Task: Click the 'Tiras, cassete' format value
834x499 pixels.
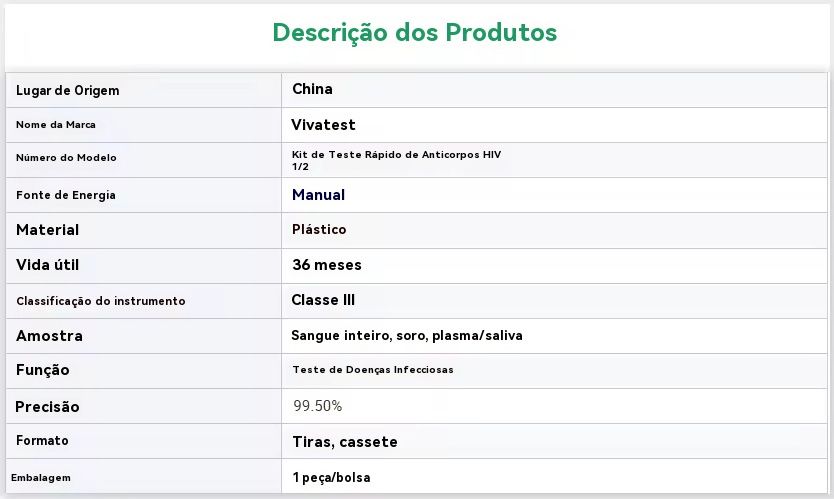Action: pos(345,442)
